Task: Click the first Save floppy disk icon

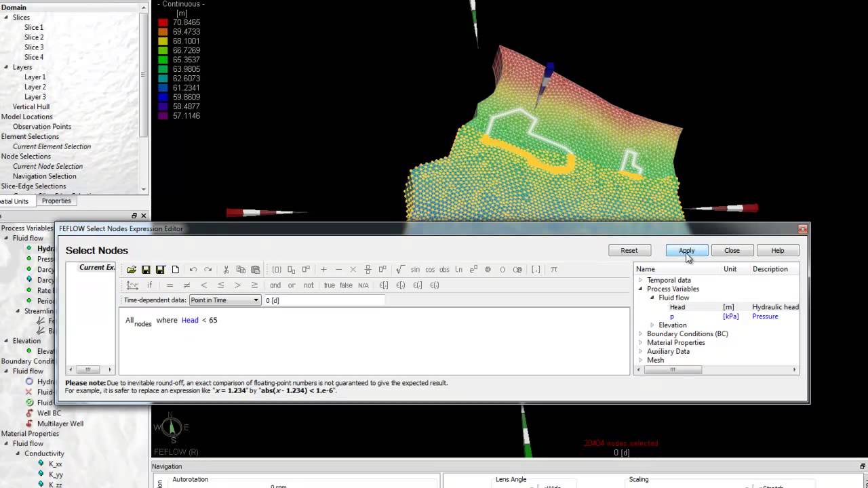Action: [146, 270]
